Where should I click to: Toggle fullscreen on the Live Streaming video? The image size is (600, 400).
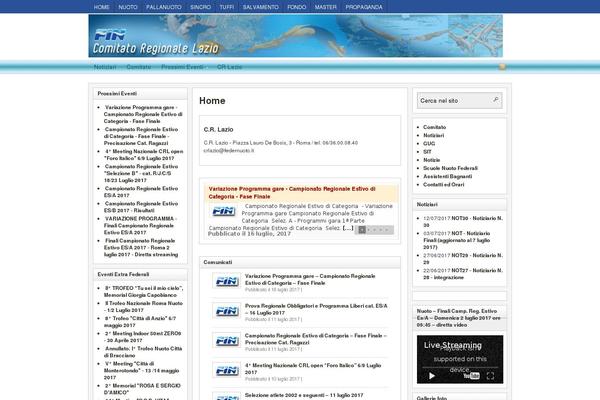[x=490, y=376]
